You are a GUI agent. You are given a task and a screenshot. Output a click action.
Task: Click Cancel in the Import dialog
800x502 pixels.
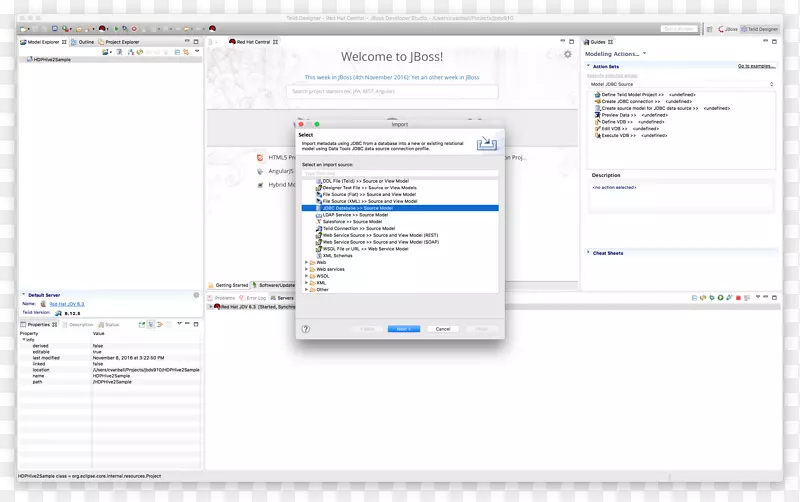pos(443,329)
